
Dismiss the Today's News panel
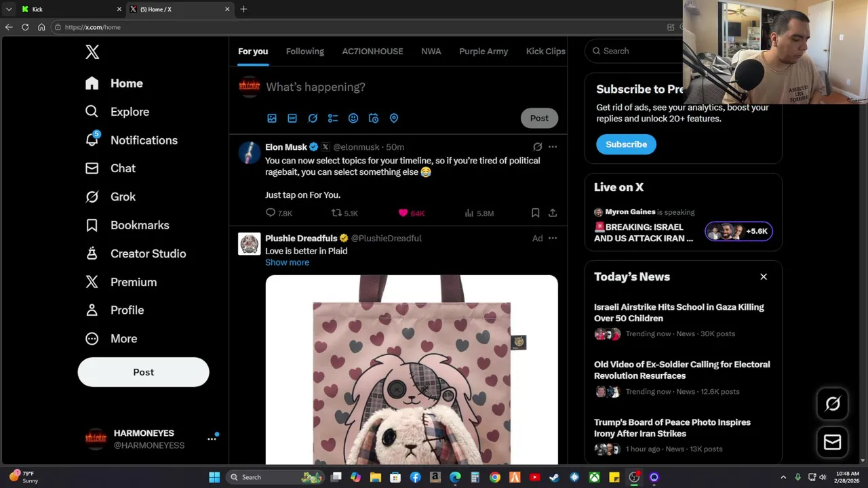tap(764, 277)
